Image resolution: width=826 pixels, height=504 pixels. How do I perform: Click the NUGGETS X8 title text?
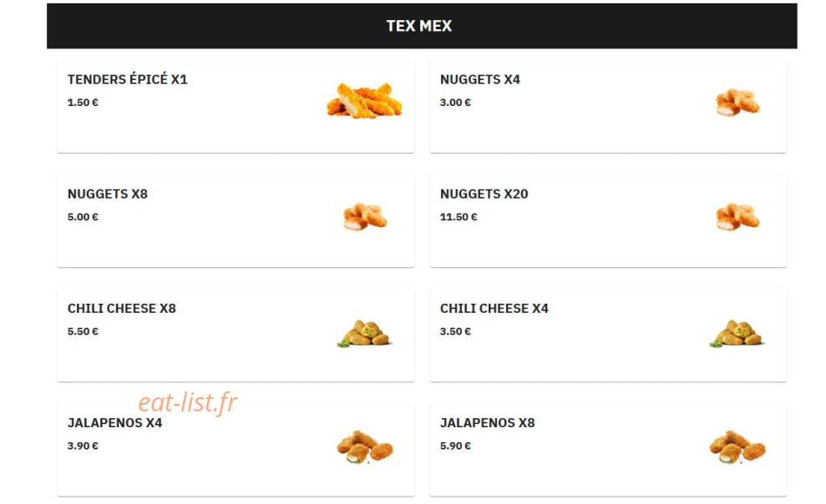click(x=108, y=194)
